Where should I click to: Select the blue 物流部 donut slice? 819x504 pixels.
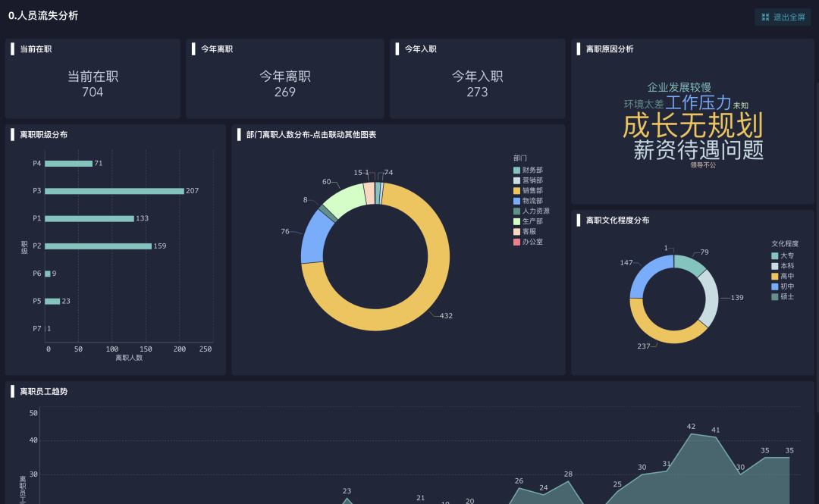click(x=313, y=236)
